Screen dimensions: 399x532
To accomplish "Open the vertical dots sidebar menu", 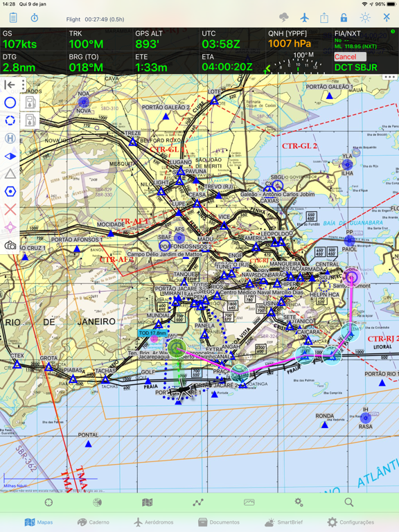I will pyautogui.click(x=23, y=85).
